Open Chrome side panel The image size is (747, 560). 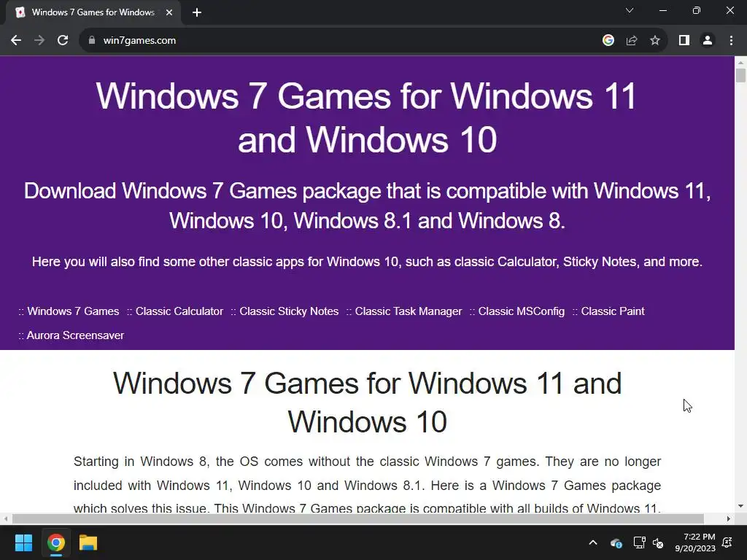684,41
